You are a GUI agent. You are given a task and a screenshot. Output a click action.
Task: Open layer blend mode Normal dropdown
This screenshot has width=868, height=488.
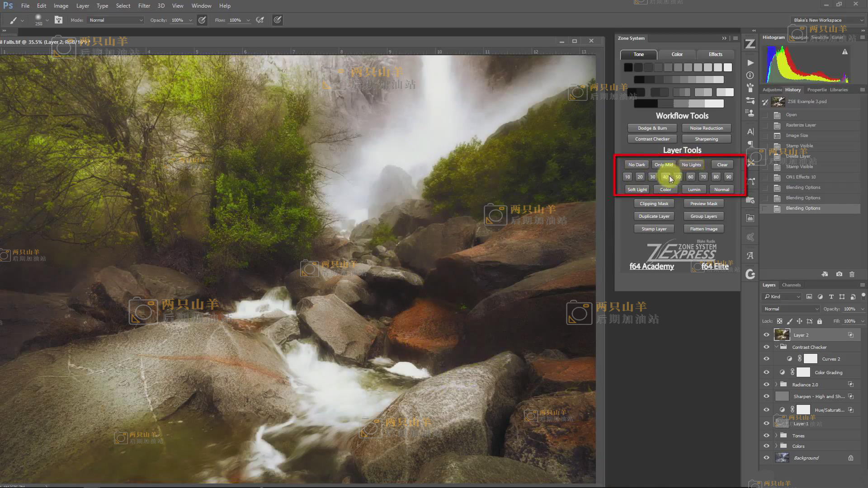point(790,309)
